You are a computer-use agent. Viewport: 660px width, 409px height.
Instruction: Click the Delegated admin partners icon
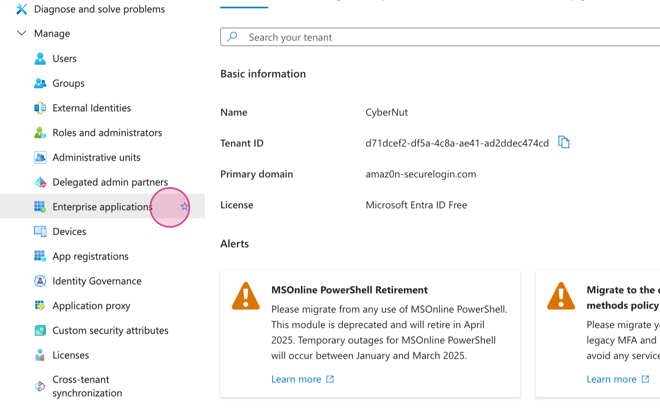point(40,182)
